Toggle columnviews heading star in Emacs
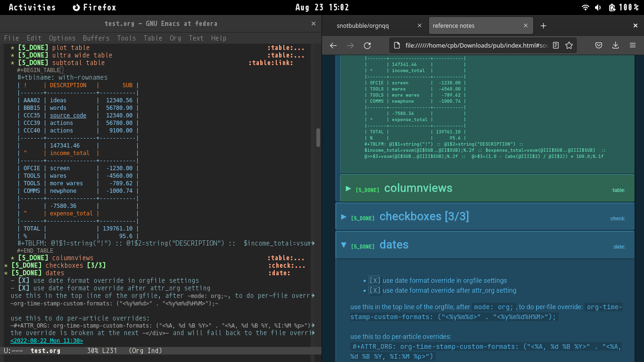 [13, 258]
